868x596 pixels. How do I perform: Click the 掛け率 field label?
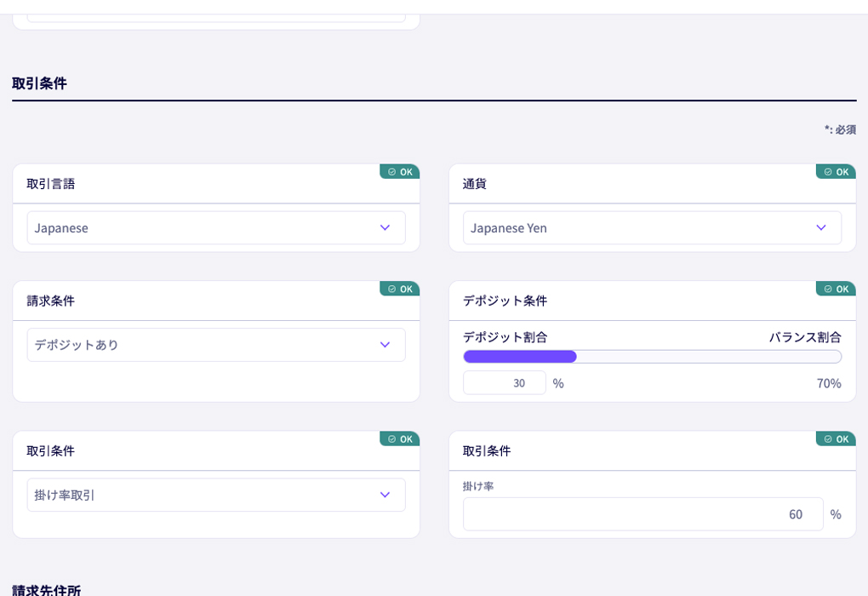pyautogui.click(x=478, y=486)
